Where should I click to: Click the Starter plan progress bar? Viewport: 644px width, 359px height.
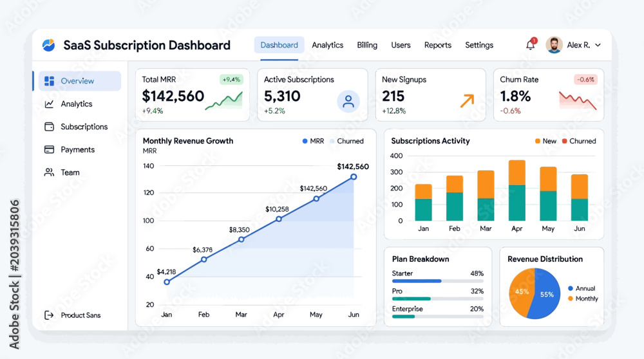tap(438, 281)
